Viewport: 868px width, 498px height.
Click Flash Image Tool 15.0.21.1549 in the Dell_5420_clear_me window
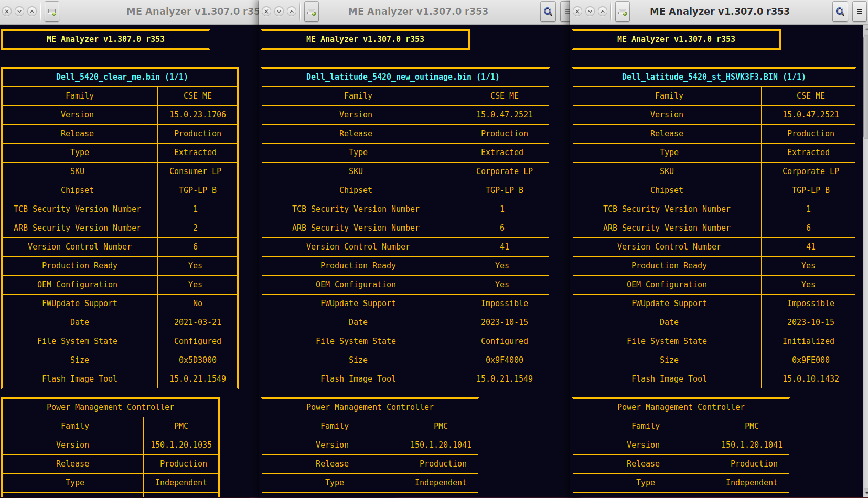198,379
